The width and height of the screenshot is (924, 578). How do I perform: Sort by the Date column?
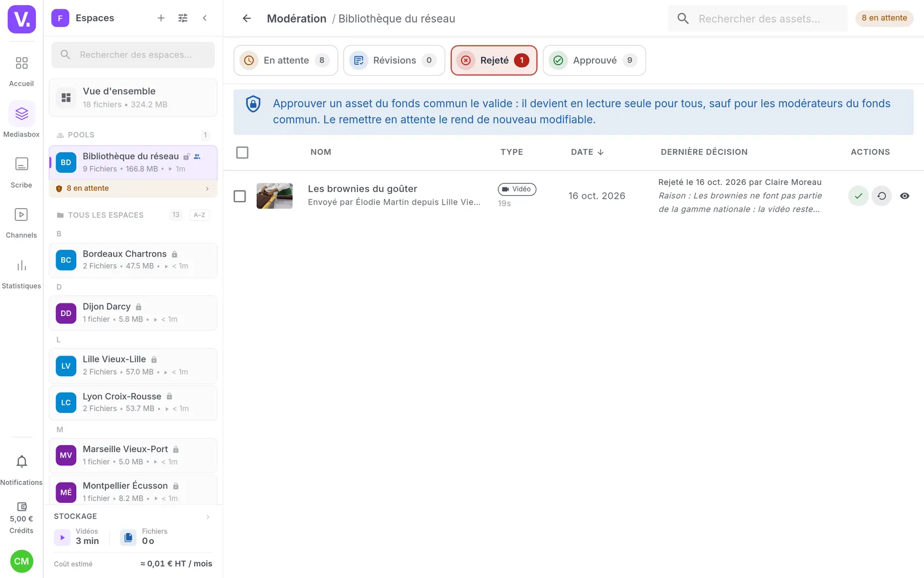pos(587,152)
